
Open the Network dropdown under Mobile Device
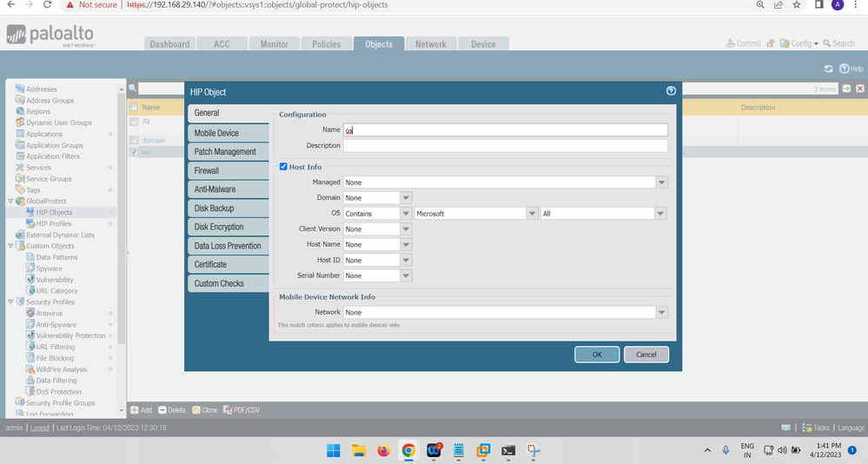[662, 312]
